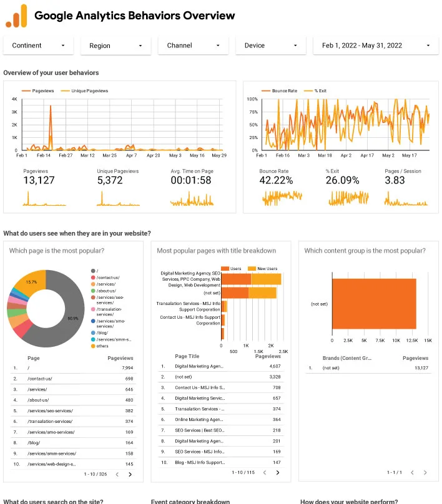Open the Device filter dropdown
The image size is (442, 504).
click(x=270, y=46)
